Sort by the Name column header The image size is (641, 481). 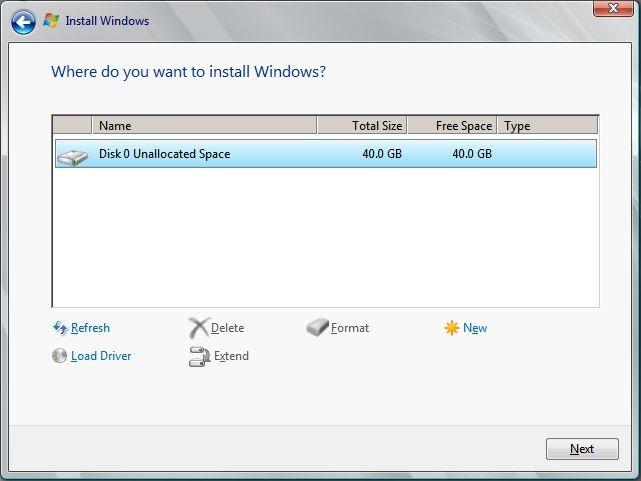pos(204,125)
